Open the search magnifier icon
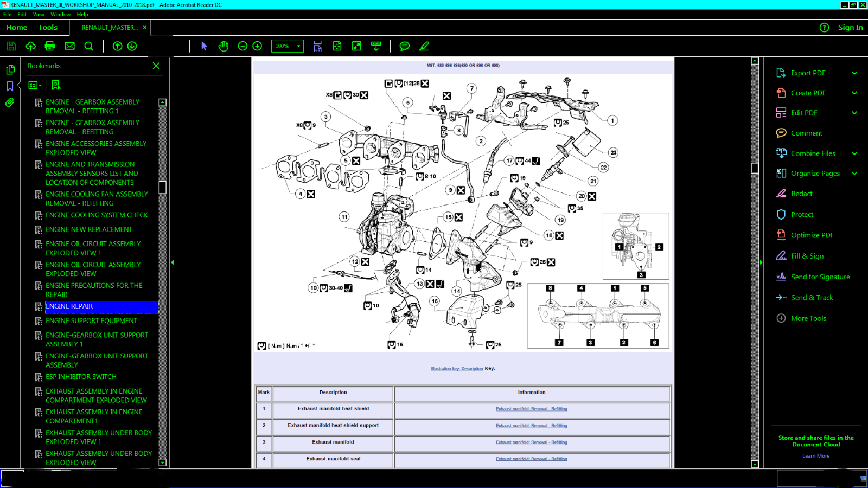 click(x=89, y=46)
